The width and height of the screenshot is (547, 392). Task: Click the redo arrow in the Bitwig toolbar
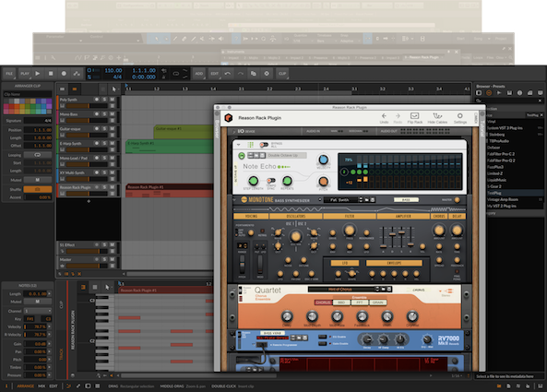241,74
